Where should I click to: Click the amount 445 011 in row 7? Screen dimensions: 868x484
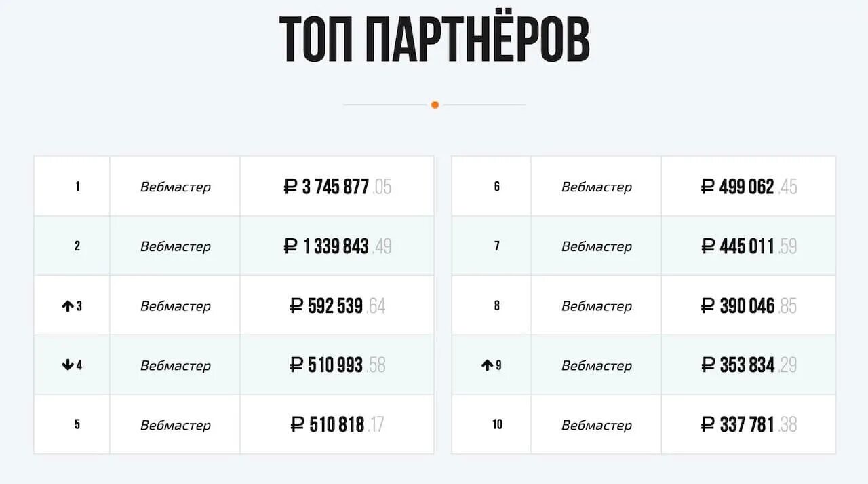point(747,246)
